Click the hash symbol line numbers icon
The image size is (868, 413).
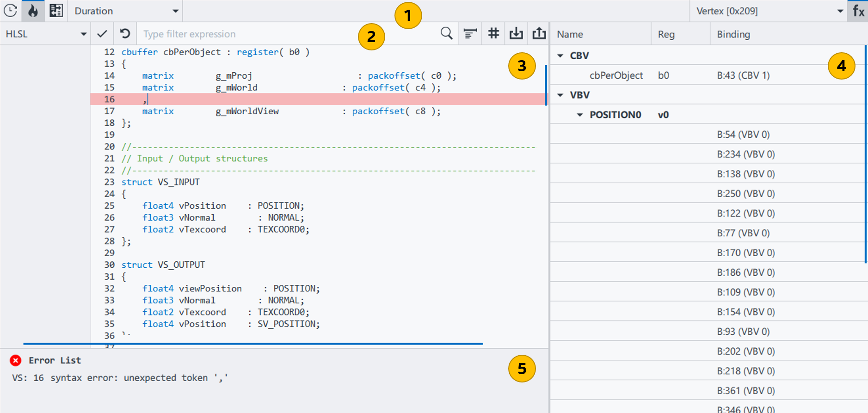click(x=493, y=34)
